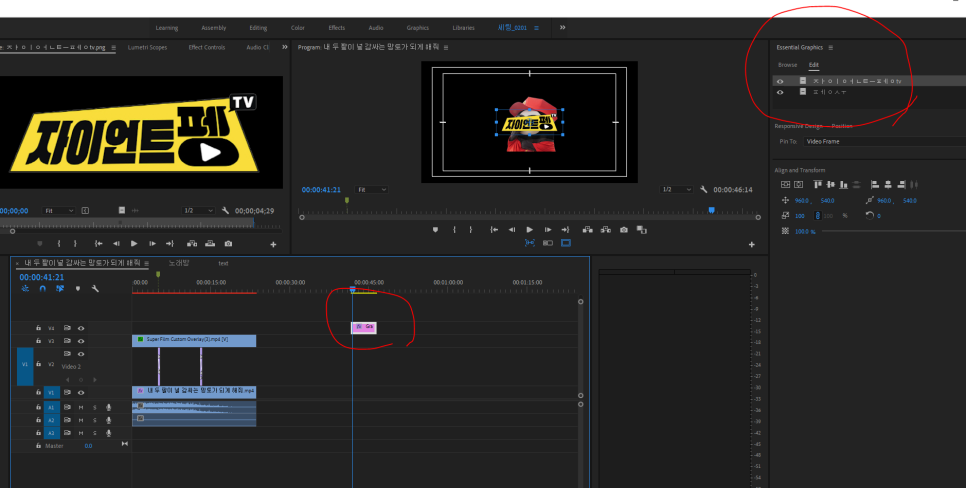
Task: Play the Program monitor sequence
Action: pos(529,229)
